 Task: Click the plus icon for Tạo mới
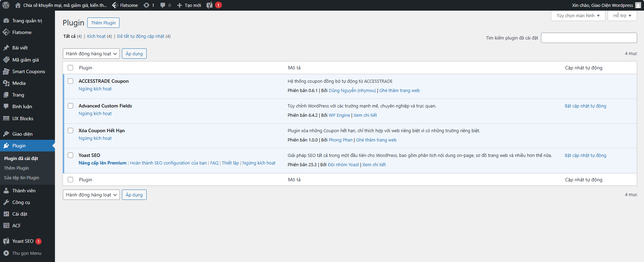(179, 5)
